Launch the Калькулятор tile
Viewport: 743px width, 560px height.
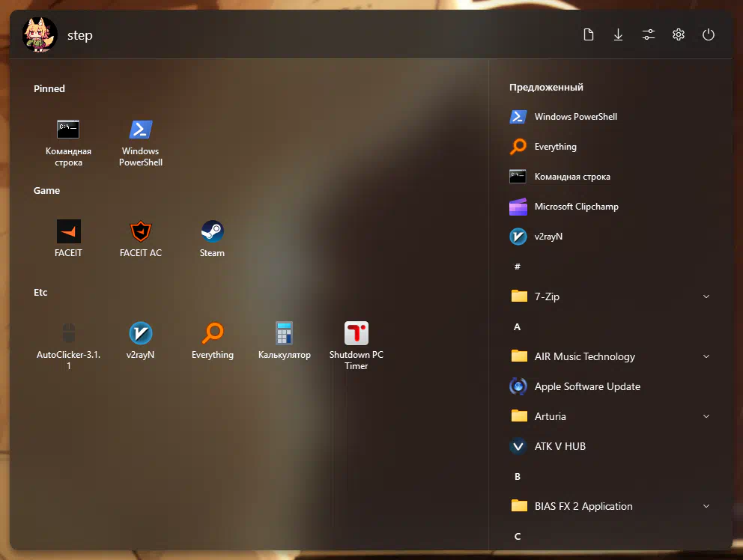pos(285,341)
